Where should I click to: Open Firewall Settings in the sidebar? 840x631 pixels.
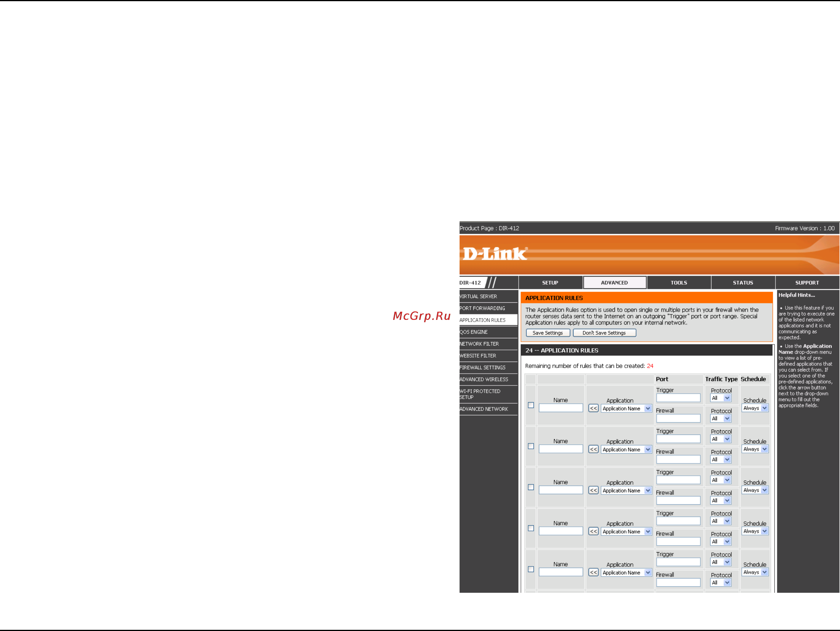point(488,367)
